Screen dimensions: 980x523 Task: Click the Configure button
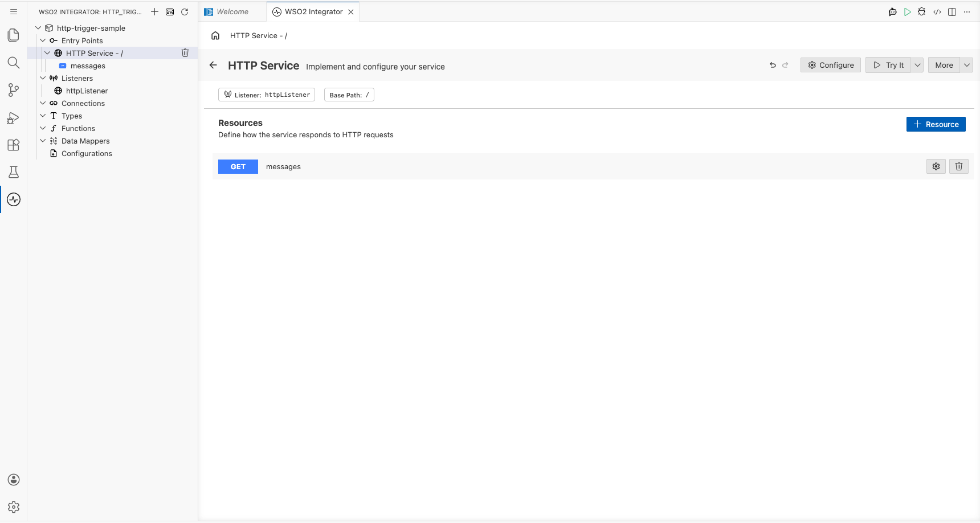[831, 65]
